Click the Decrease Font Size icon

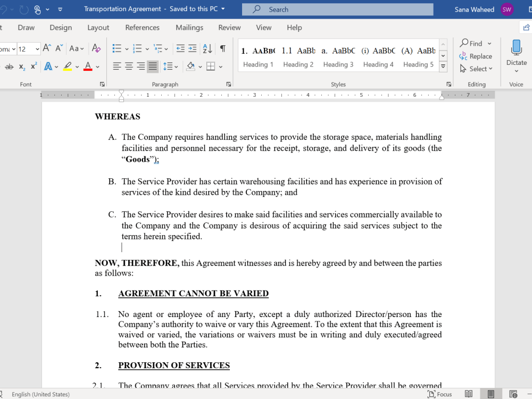click(x=59, y=48)
